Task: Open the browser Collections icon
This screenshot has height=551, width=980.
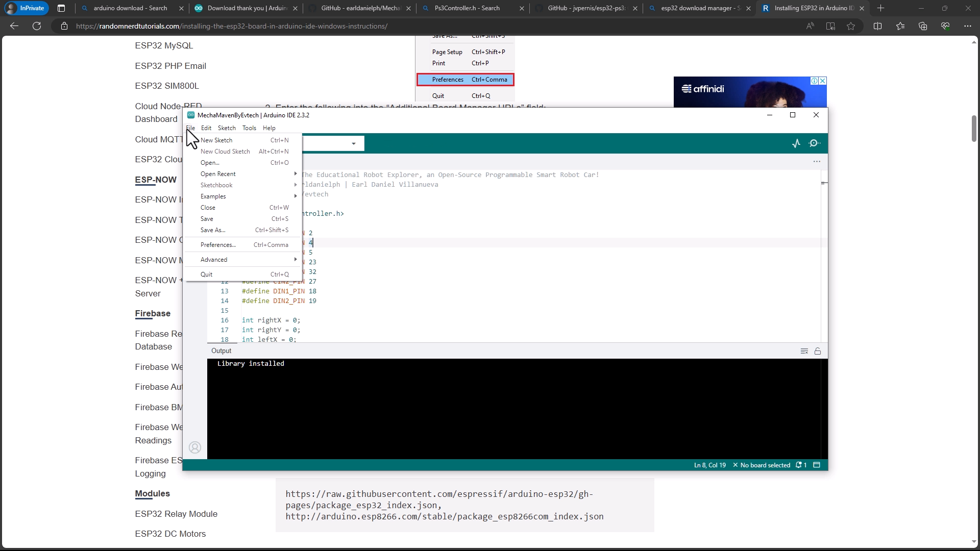Action: 923,26
